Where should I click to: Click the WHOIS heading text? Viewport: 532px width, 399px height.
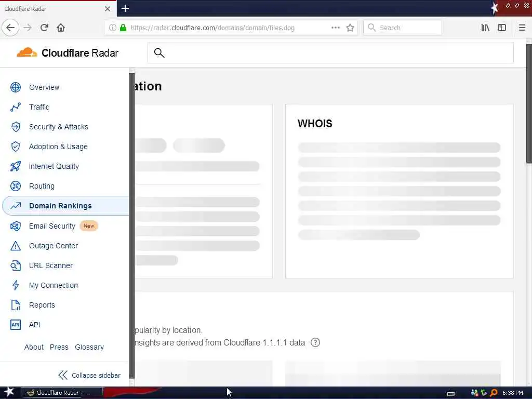[x=315, y=124]
